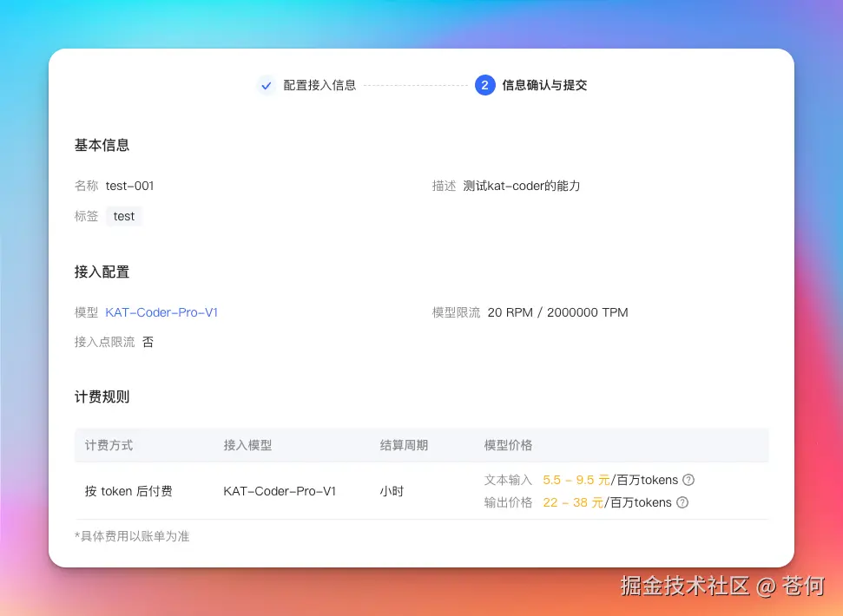Switch to the 配置接入信息 step
This screenshot has height=616, width=843.
tap(319, 85)
